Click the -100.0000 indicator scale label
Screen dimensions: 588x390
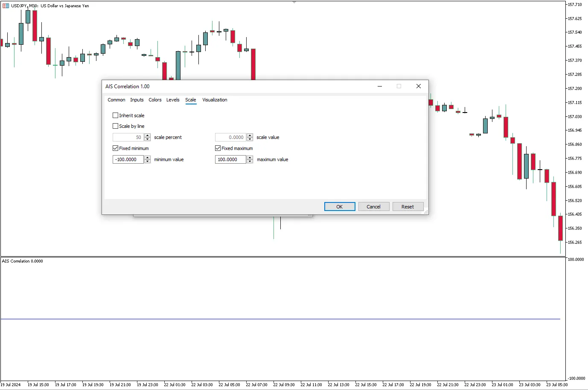(x=576, y=378)
